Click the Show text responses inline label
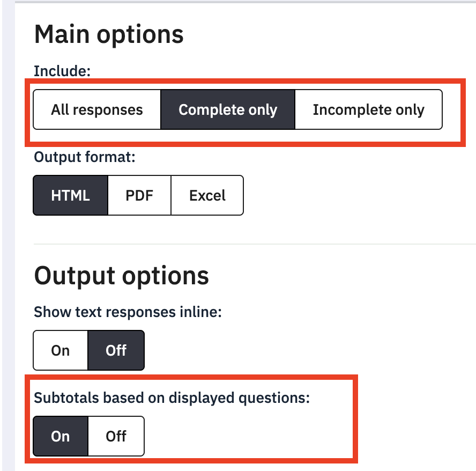 point(128,312)
